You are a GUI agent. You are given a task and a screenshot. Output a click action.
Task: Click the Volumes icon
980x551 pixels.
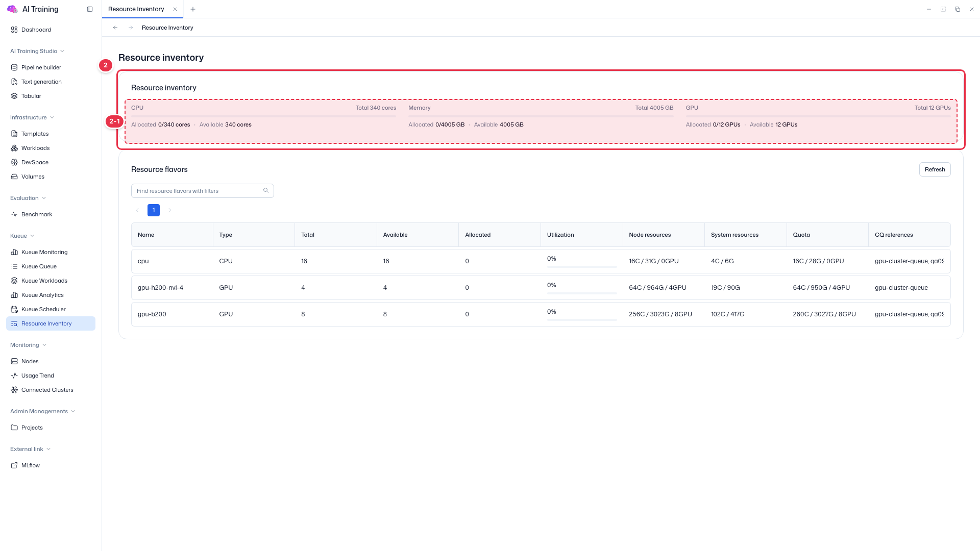[x=14, y=177]
